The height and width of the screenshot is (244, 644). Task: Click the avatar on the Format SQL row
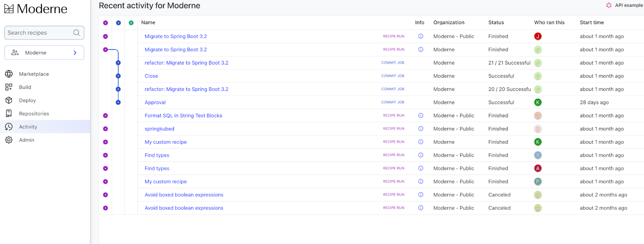click(x=538, y=115)
